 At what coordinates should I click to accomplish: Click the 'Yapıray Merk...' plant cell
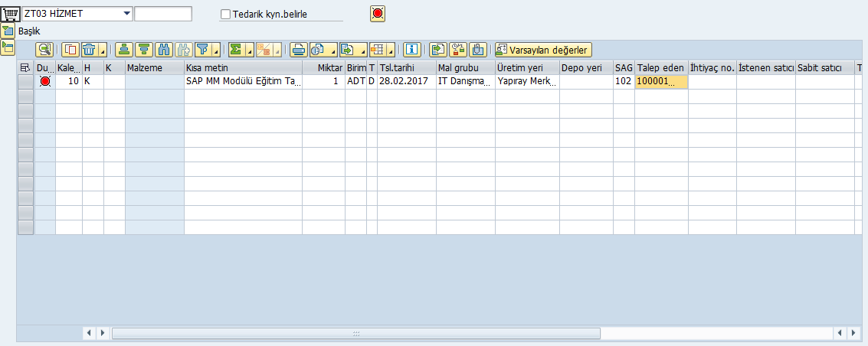click(527, 82)
